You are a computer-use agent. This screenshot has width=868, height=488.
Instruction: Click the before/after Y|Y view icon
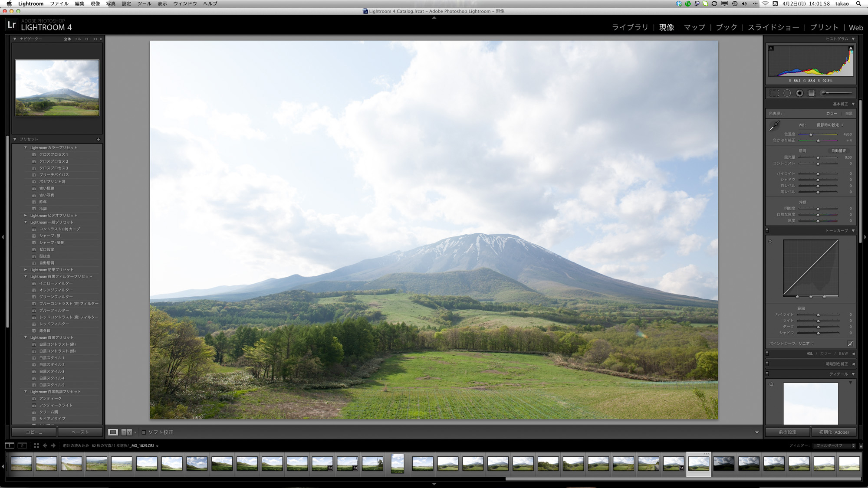click(126, 432)
